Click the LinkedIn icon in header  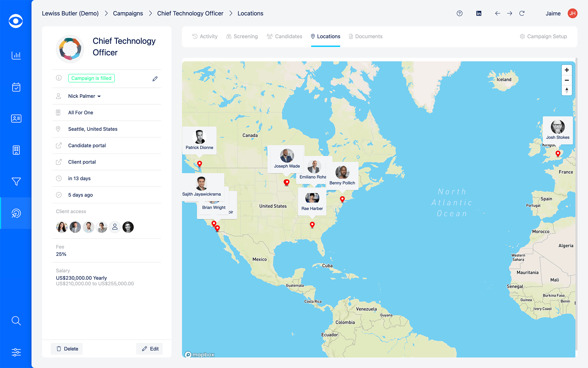479,13
